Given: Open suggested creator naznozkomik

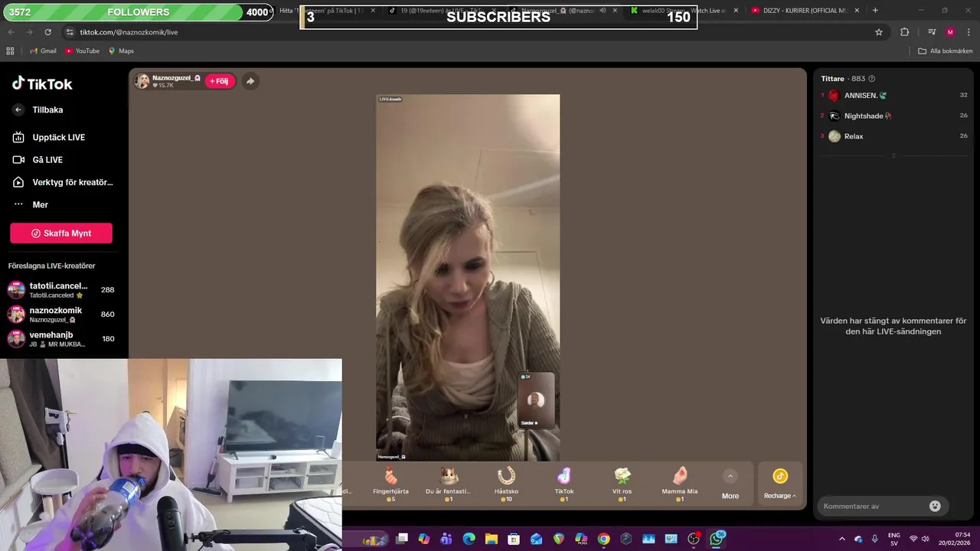Looking at the screenshot, I should (61, 315).
